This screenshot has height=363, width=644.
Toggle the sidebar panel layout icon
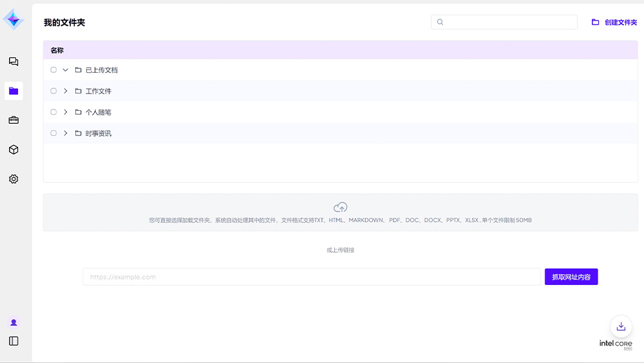[14, 341]
